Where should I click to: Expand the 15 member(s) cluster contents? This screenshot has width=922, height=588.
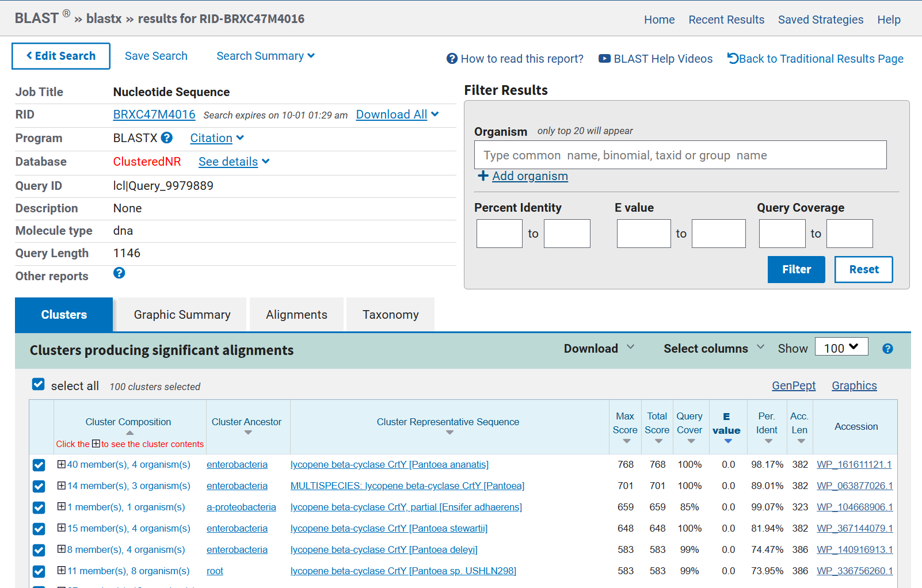(x=61, y=528)
